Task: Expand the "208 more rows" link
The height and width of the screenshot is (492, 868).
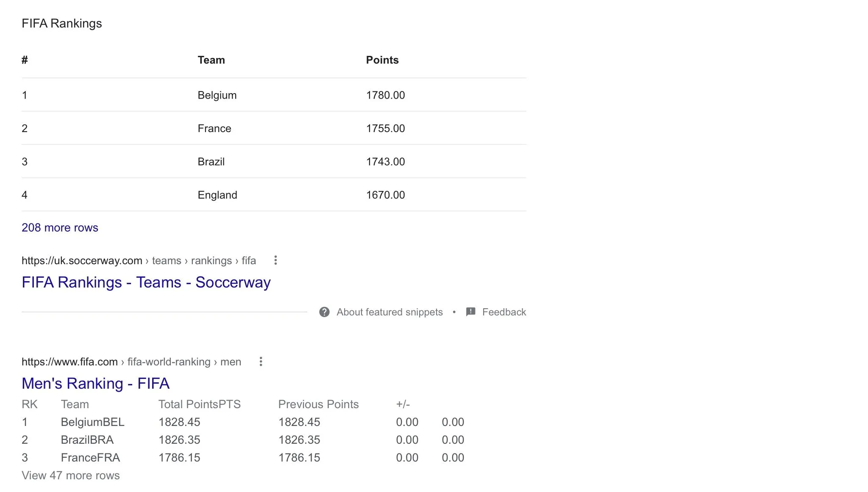Action: pyautogui.click(x=60, y=228)
